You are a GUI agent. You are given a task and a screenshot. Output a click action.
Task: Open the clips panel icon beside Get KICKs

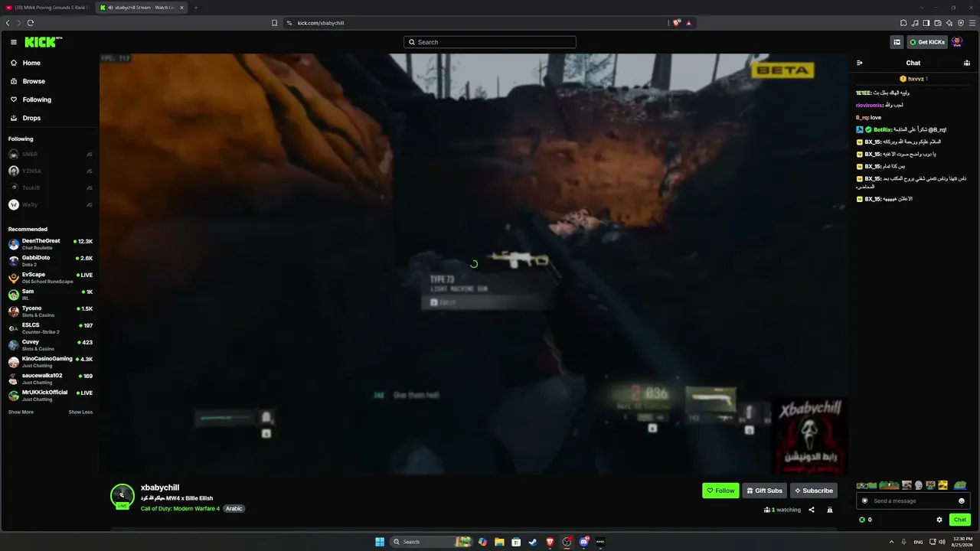click(897, 42)
